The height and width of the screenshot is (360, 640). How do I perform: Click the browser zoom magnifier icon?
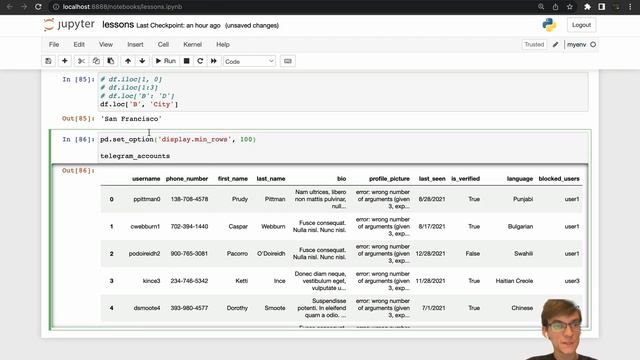click(541, 7)
